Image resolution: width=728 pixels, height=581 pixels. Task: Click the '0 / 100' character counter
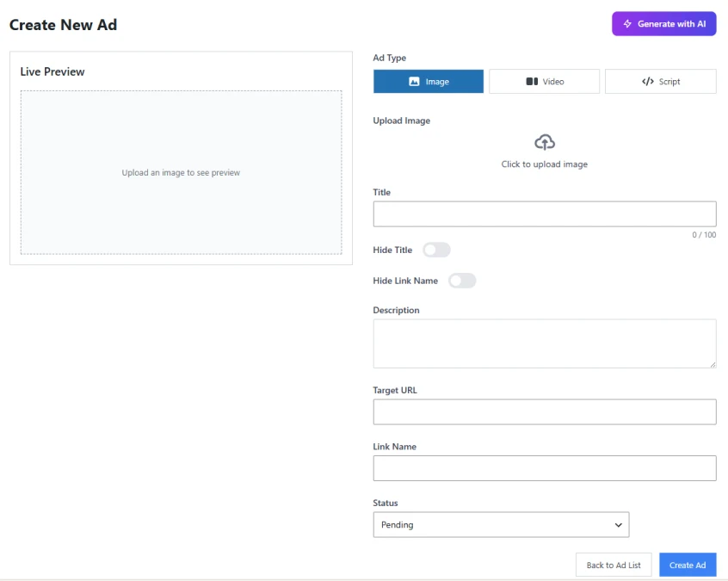pos(704,234)
